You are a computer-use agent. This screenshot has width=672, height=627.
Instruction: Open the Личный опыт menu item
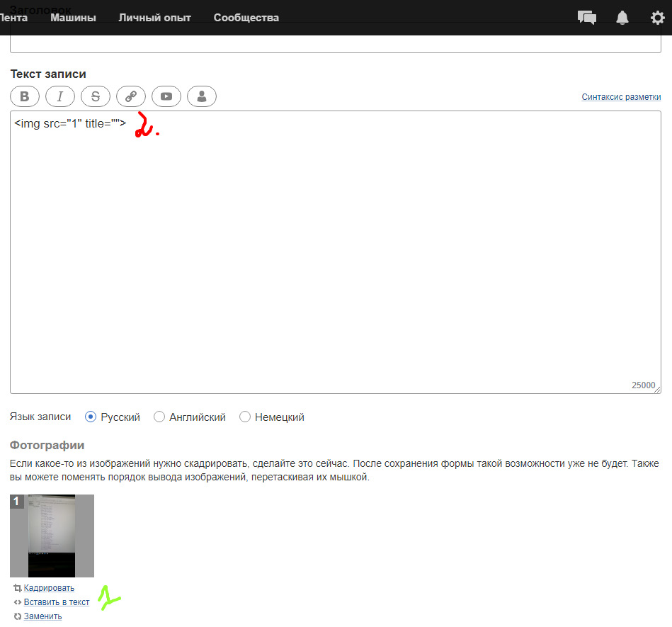tap(154, 18)
